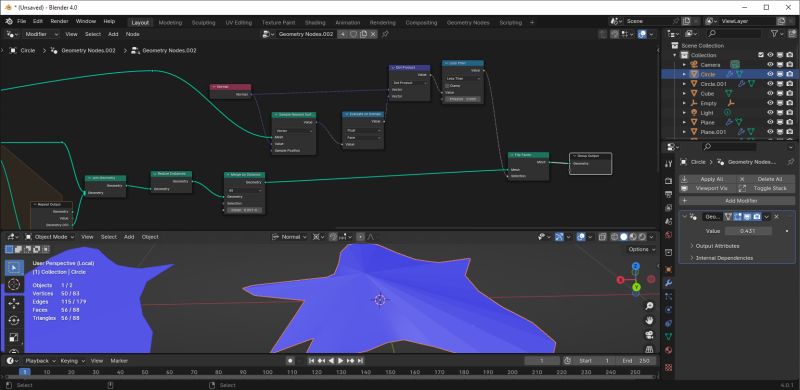Image resolution: width=800 pixels, height=390 pixels.
Task: Click the Apply All button
Action: (707, 179)
